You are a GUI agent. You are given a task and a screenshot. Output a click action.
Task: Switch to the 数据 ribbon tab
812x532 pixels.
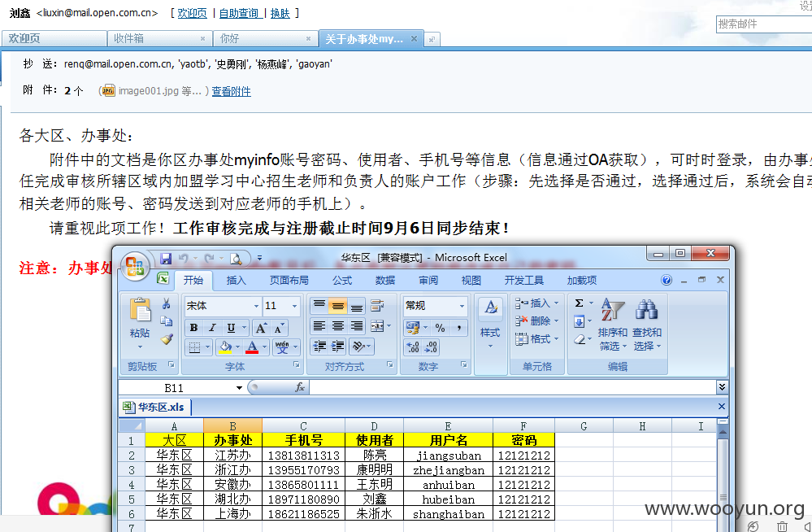[x=385, y=281]
